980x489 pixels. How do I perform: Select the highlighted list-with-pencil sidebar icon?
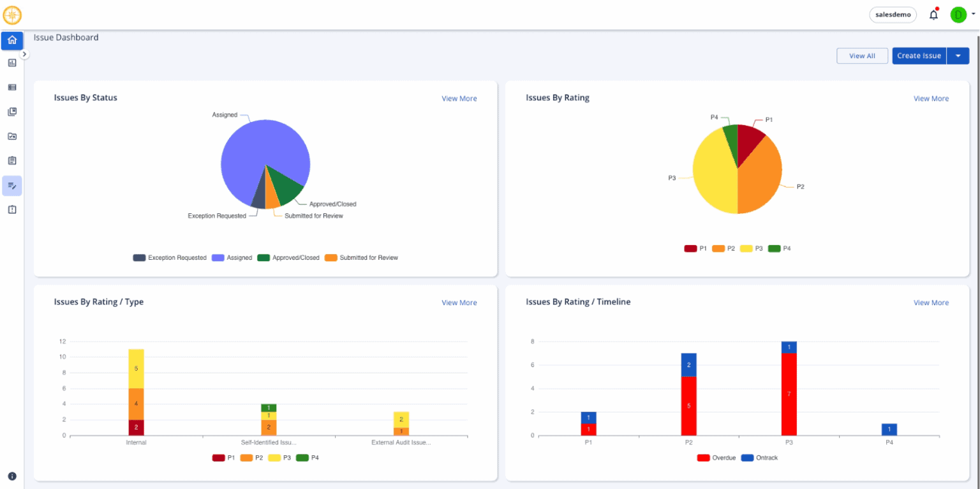pos(12,186)
